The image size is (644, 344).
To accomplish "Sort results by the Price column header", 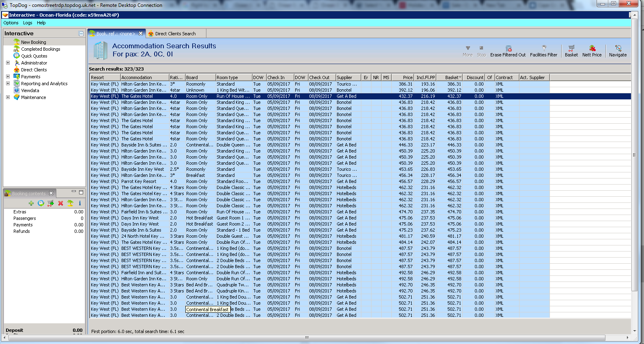I will [408, 77].
